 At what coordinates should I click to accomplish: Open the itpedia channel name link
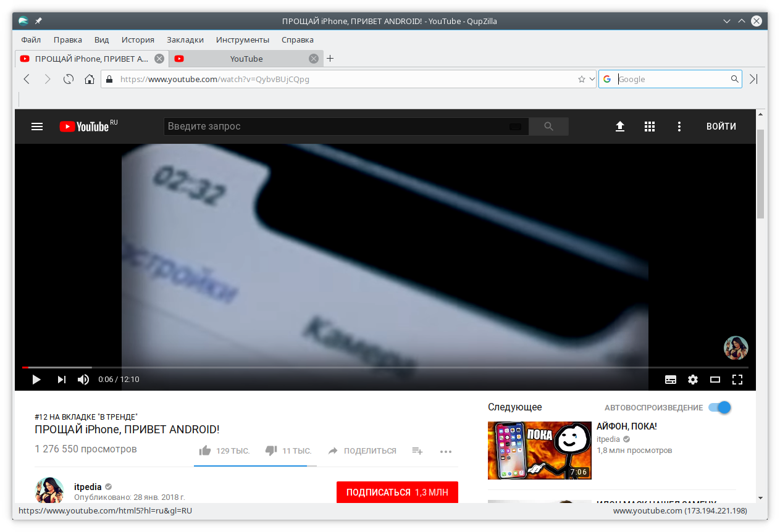pos(88,487)
